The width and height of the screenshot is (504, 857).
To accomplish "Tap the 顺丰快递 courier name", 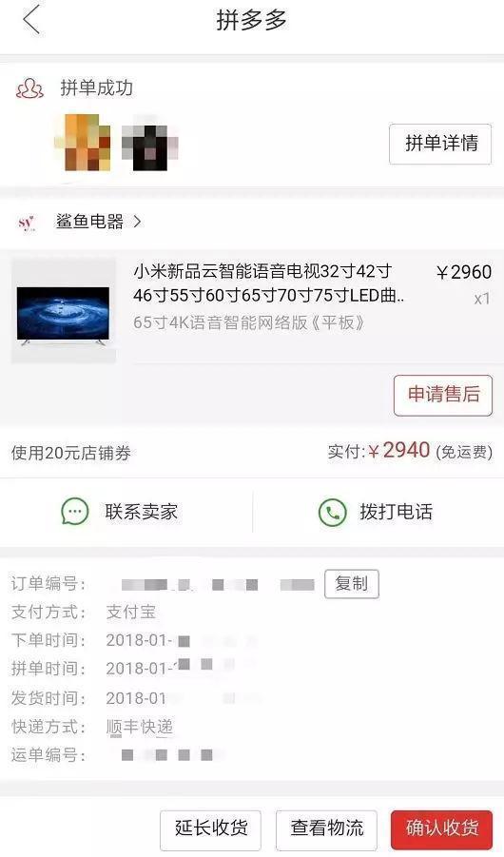I will click(x=140, y=727).
